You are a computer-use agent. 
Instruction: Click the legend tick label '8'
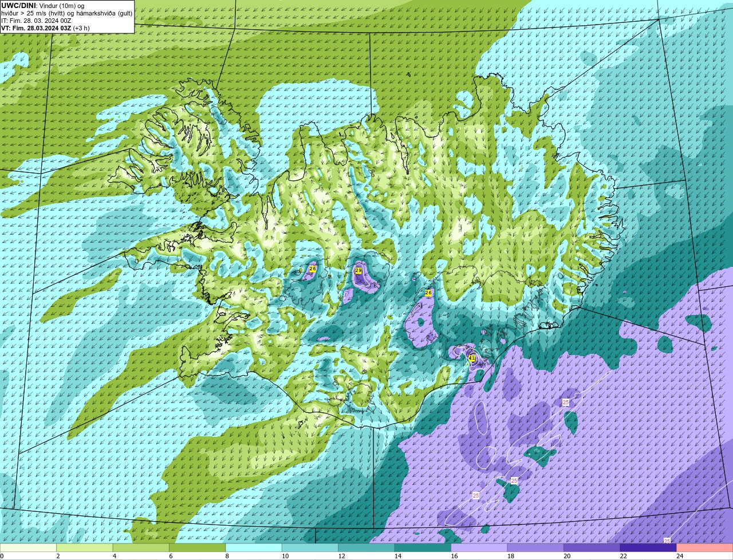(227, 556)
